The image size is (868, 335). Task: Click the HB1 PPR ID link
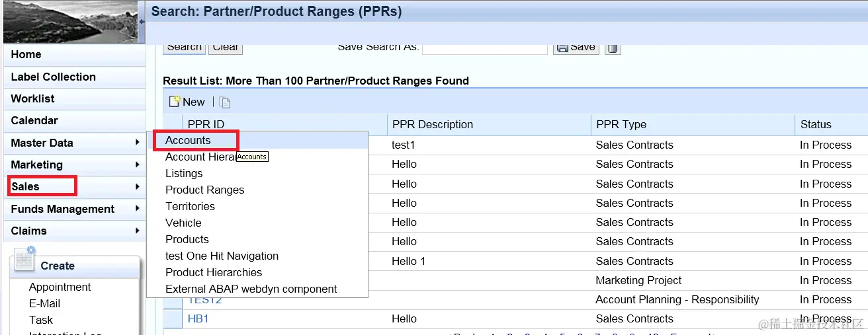pos(198,318)
